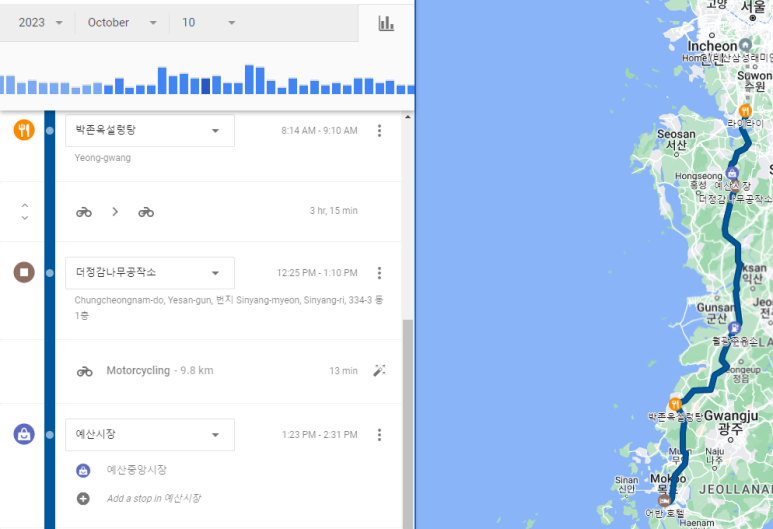Click Add a stop in 예산시장
The width and height of the screenshot is (773, 529).
coord(154,498)
